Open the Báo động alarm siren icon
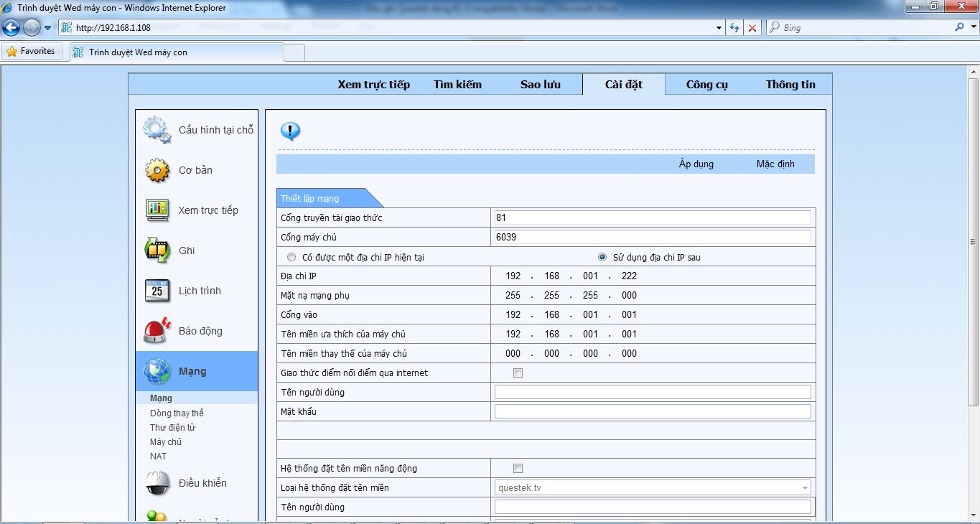The width and height of the screenshot is (980, 524). click(x=157, y=331)
